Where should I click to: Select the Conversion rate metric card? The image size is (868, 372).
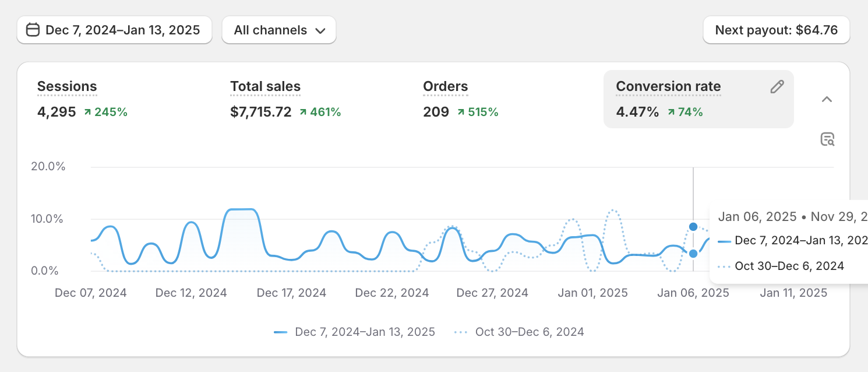point(698,99)
